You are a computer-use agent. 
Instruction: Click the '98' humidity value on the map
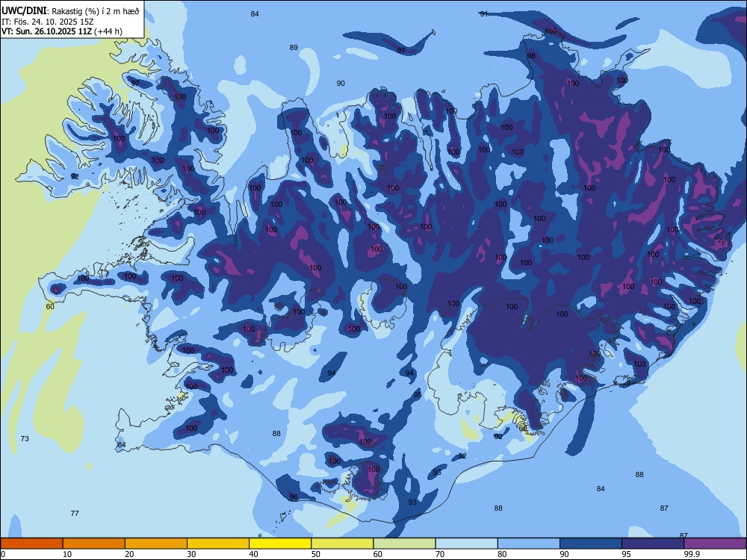point(531,56)
